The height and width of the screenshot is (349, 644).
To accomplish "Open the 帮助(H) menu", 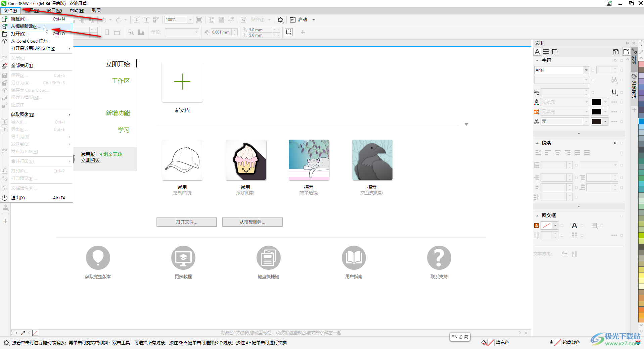I will pyautogui.click(x=77, y=11).
